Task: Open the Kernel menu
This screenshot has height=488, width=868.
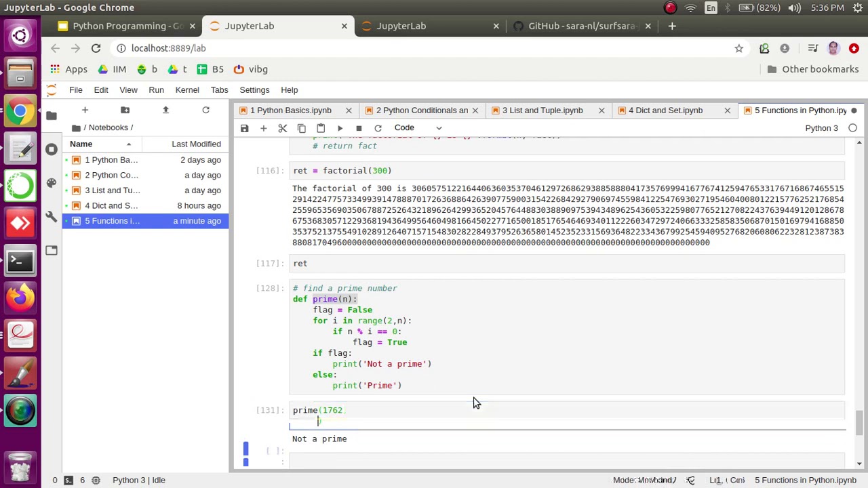Action: tap(187, 90)
